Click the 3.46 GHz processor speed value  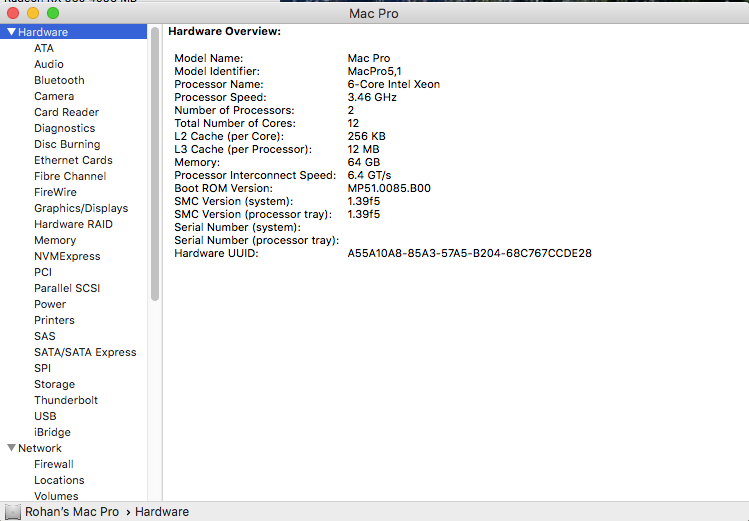[372, 97]
